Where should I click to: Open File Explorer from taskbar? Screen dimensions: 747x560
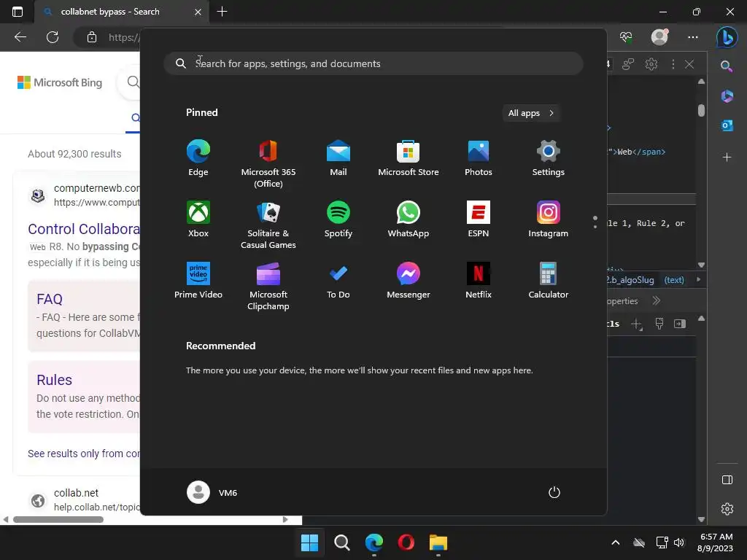(x=438, y=542)
